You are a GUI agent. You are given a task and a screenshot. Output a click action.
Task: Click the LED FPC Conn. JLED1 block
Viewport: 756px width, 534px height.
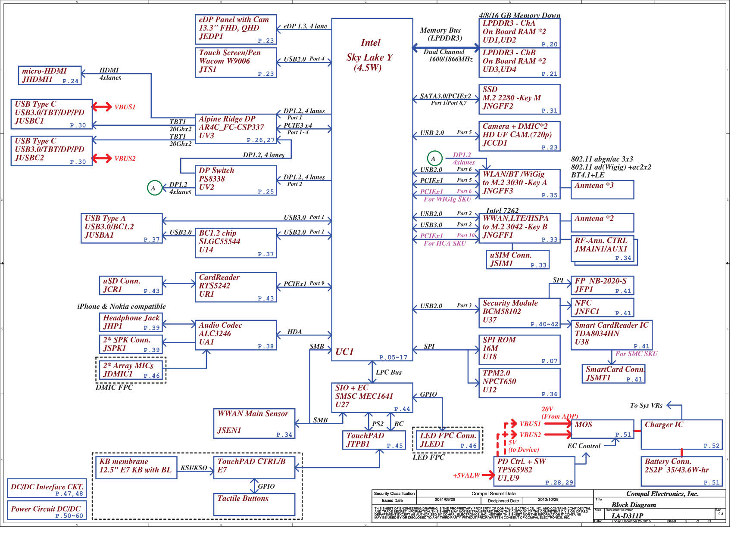point(447,440)
